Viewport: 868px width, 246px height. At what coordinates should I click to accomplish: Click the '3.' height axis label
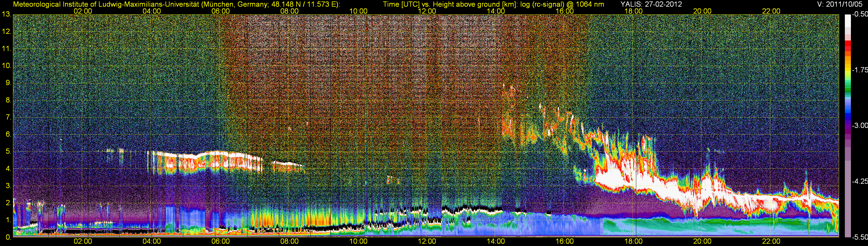coord(8,186)
